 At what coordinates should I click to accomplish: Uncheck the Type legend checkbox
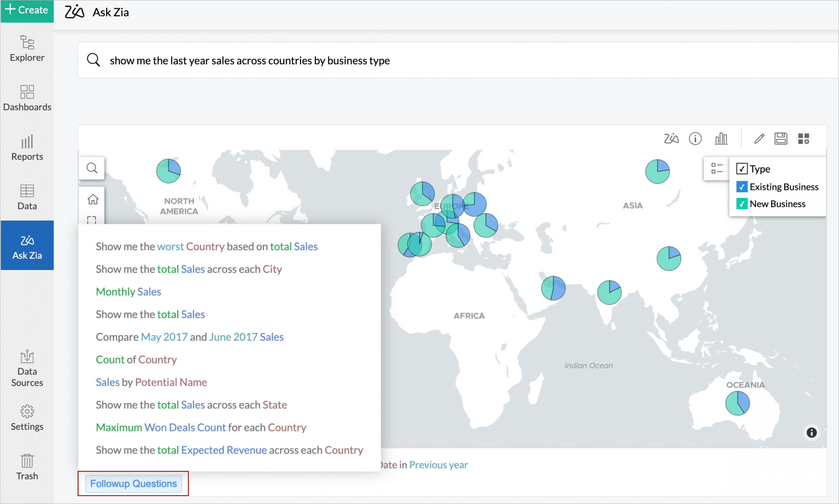click(x=742, y=169)
